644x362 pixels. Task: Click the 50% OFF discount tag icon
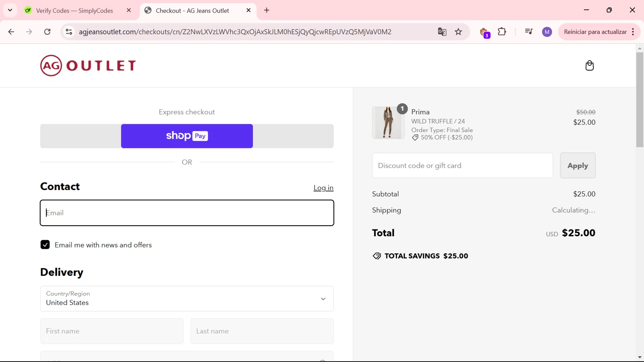[415, 138]
